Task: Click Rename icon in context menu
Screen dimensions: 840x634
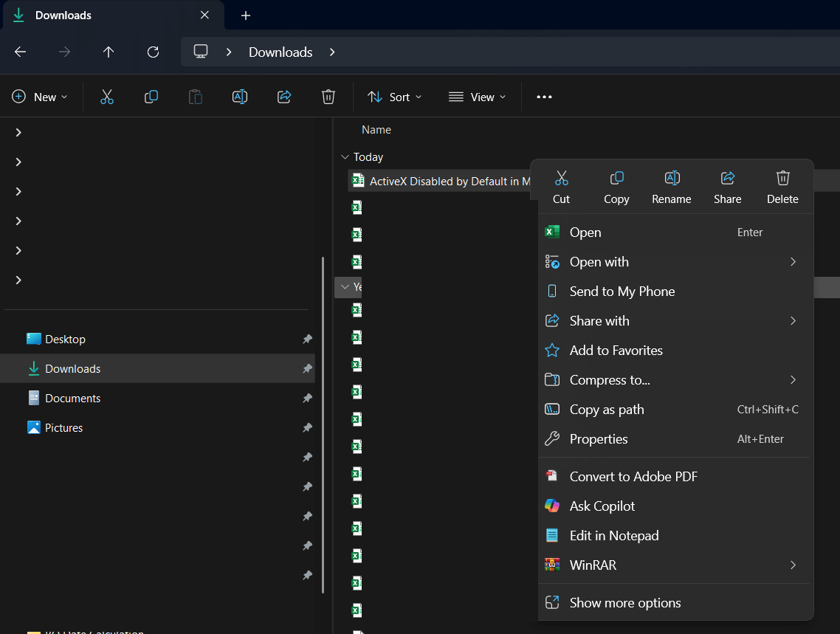Action: click(x=672, y=179)
